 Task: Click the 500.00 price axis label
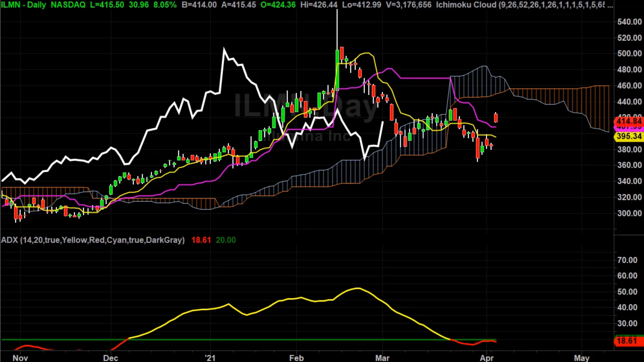tap(630, 54)
